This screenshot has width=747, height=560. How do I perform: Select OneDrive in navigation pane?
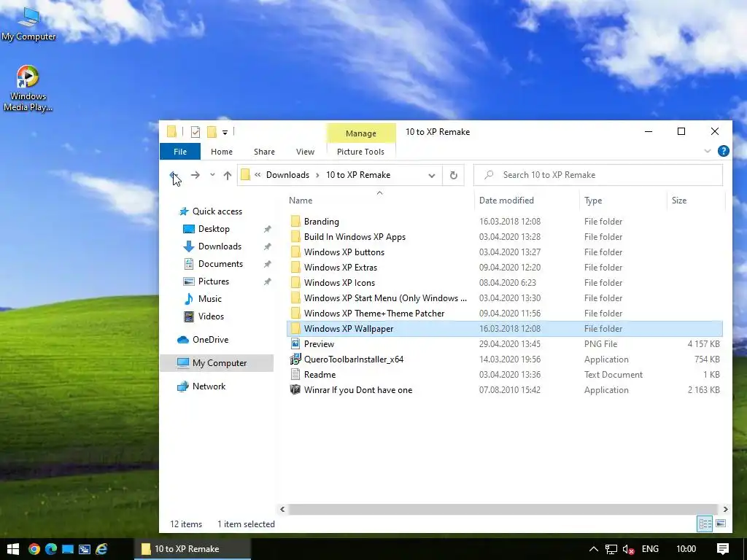click(x=210, y=340)
